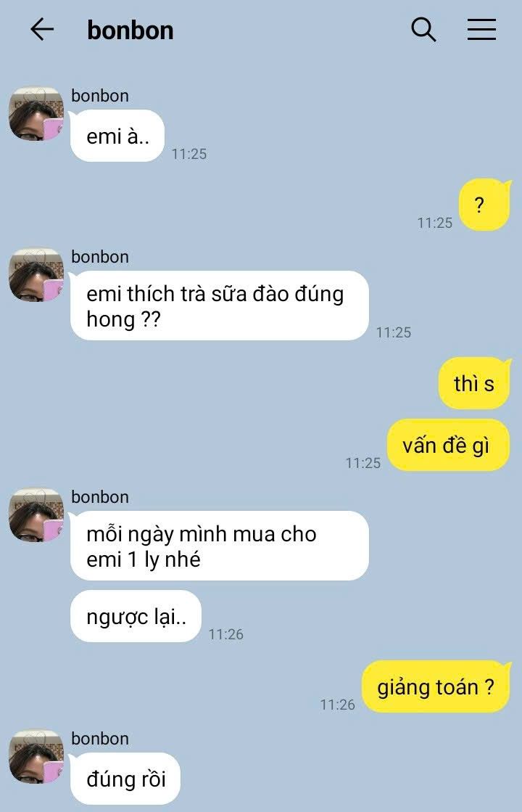Tap the 'ngược lại..' message bubble
The width and height of the screenshot is (522, 812).
pyautogui.click(x=136, y=616)
